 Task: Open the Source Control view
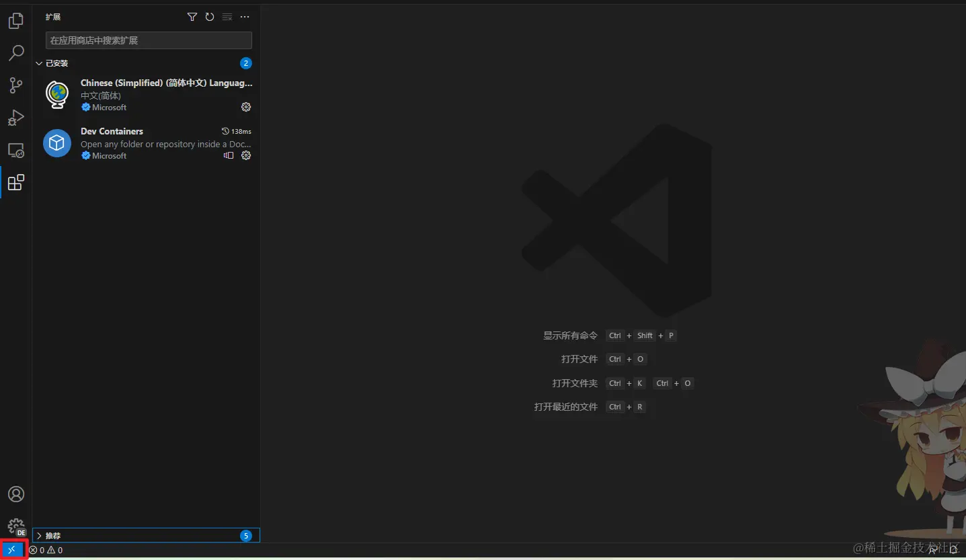point(15,85)
